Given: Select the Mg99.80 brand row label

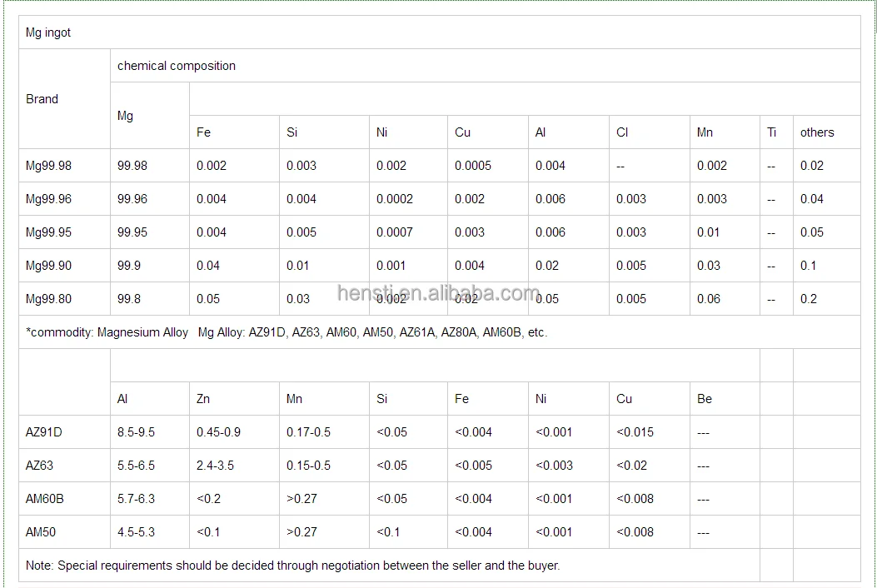Looking at the screenshot, I should (x=48, y=299).
